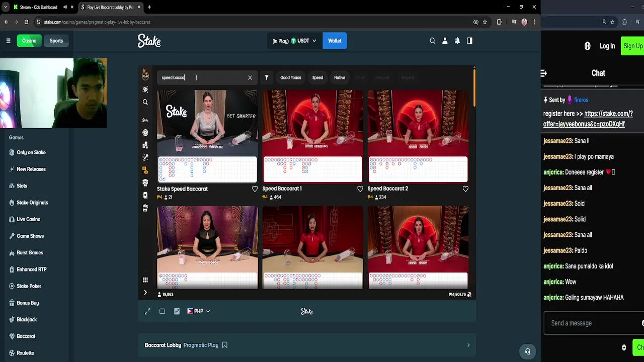Open the site search magnifier in header
The image size is (644, 362).
click(x=432, y=41)
